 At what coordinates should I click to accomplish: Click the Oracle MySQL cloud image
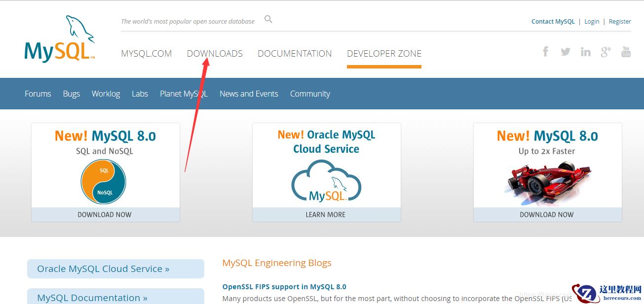(326, 182)
